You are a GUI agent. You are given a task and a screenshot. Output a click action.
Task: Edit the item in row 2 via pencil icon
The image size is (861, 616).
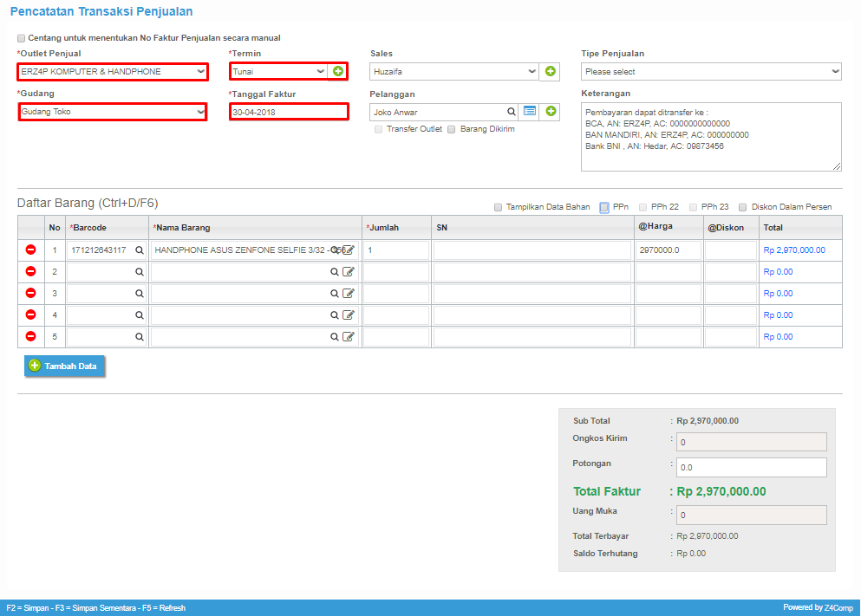point(349,271)
